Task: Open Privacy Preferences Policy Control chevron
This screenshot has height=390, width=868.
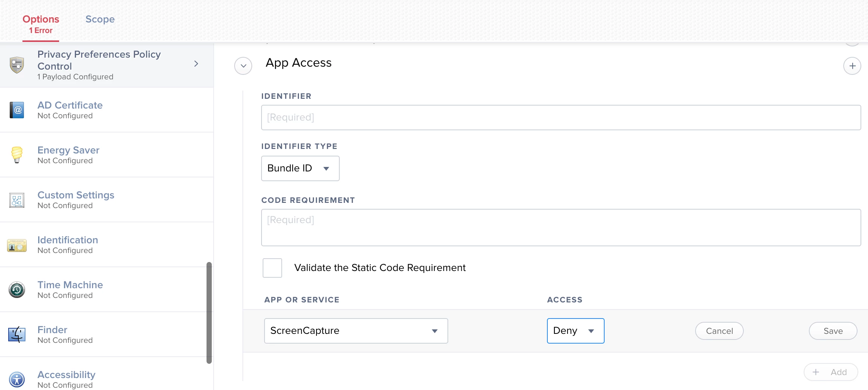Action: (196, 64)
